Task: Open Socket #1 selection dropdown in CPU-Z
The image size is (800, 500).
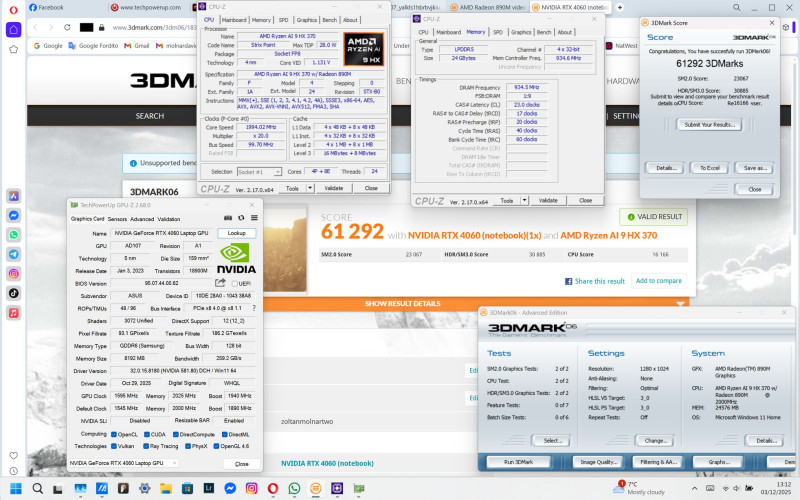Action: click(259, 172)
